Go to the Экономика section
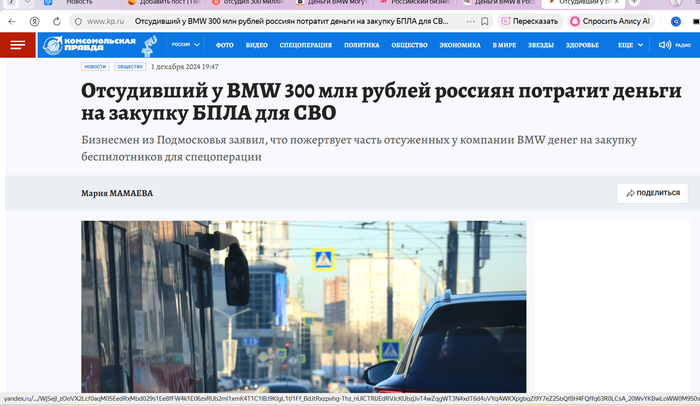 point(459,45)
